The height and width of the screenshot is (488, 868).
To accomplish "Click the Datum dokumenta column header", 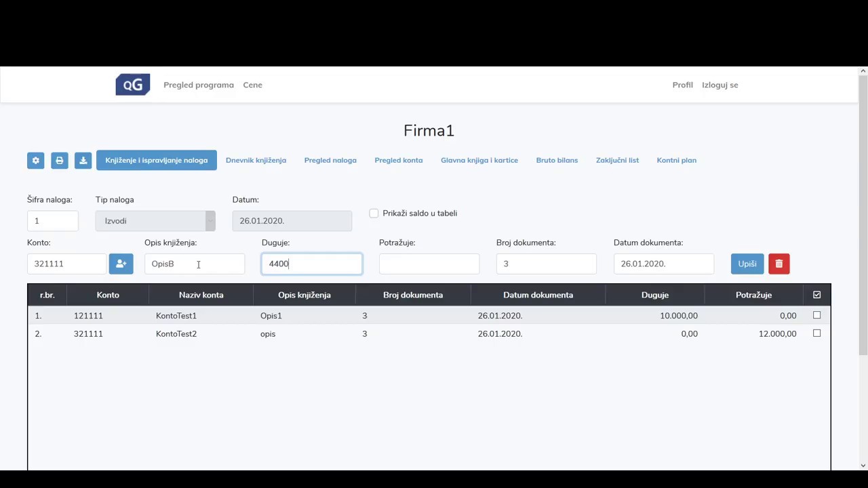I will [x=538, y=295].
